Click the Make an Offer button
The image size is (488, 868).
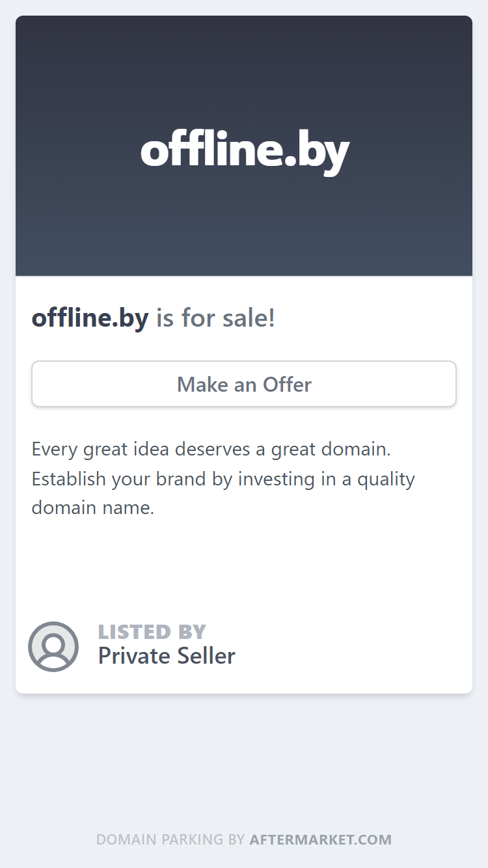point(244,384)
